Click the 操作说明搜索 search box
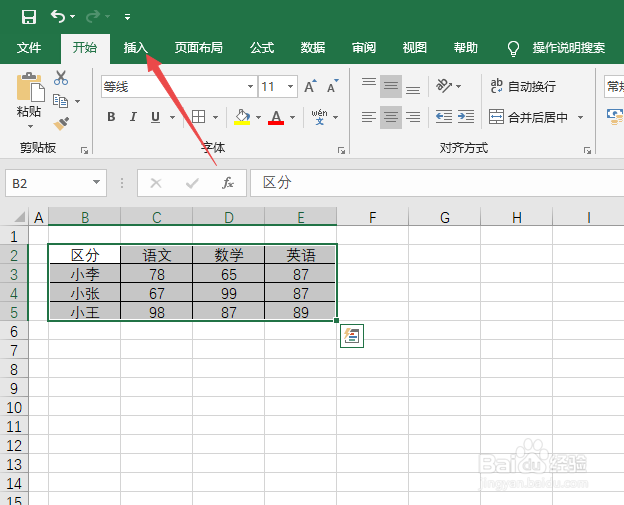This screenshot has width=624, height=505. 569,48
